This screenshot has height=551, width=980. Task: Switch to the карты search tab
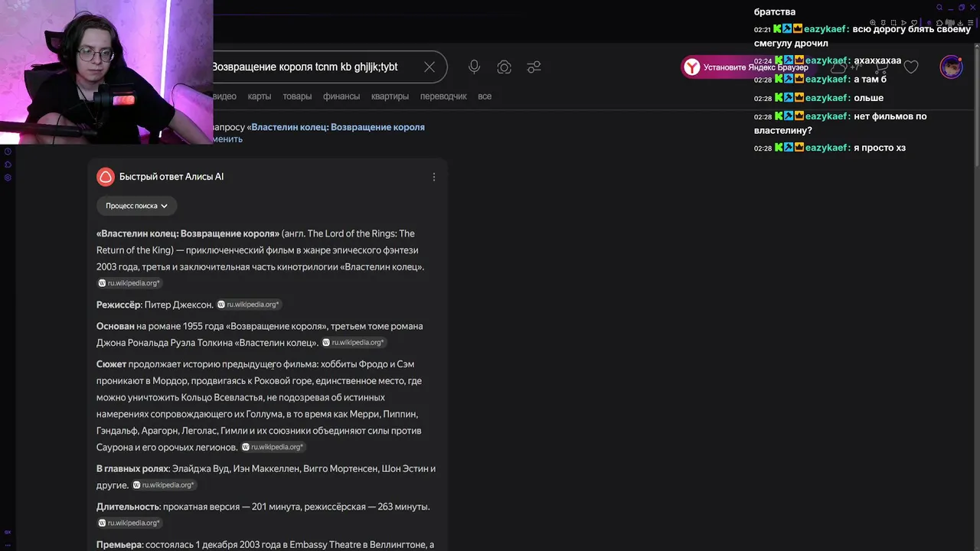pyautogui.click(x=260, y=96)
